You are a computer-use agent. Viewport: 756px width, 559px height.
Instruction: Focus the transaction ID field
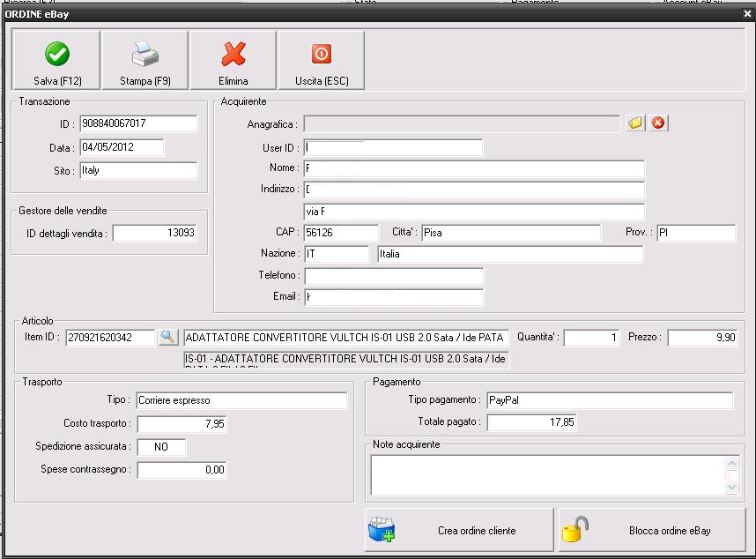[138, 124]
